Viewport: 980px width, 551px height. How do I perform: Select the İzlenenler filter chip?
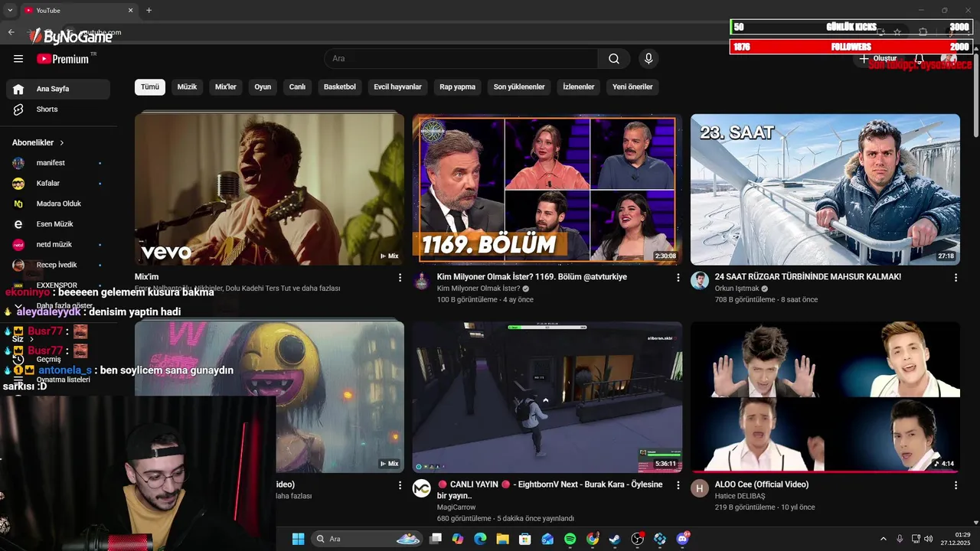point(579,87)
